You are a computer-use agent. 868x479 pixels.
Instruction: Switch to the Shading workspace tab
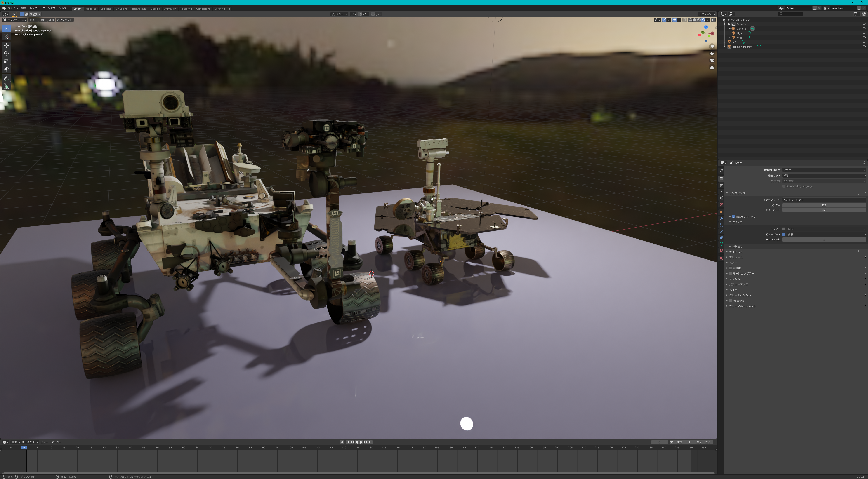tap(155, 9)
